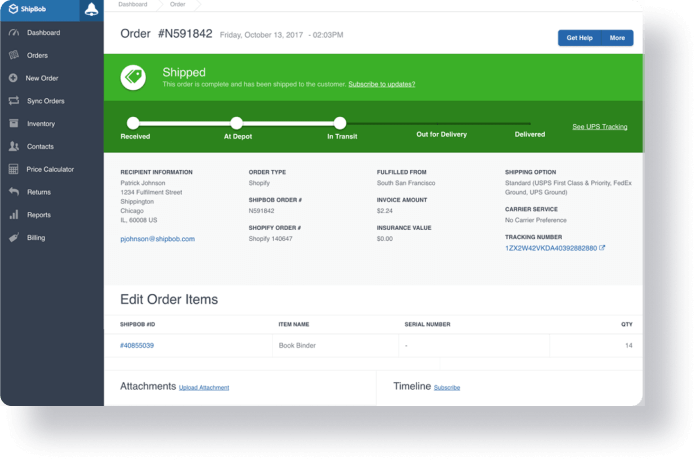Open Returns menu item
Screen dimensions: 700x463
[39, 192]
